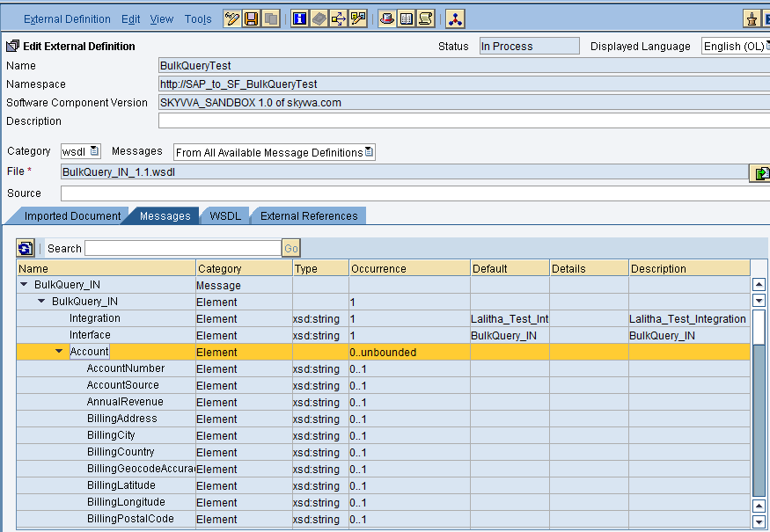Switch to the WSDL tab
This screenshot has height=532, width=770.
[x=225, y=215]
